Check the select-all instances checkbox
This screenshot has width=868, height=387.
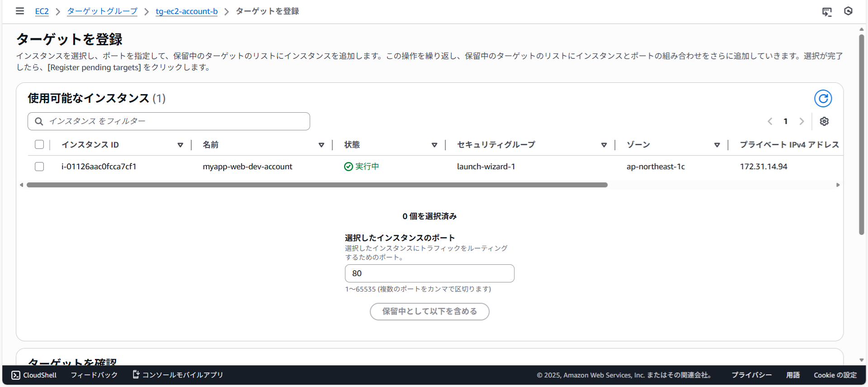pyautogui.click(x=39, y=144)
